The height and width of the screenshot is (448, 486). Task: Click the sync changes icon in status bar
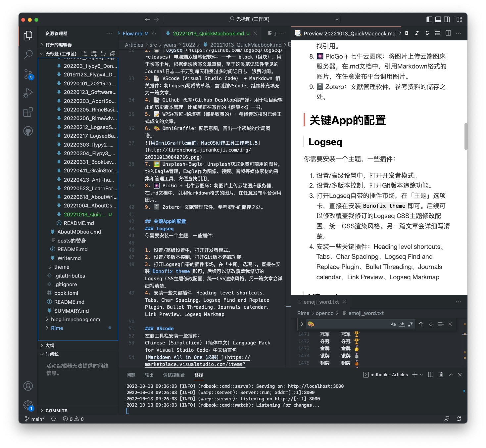point(53,419)
